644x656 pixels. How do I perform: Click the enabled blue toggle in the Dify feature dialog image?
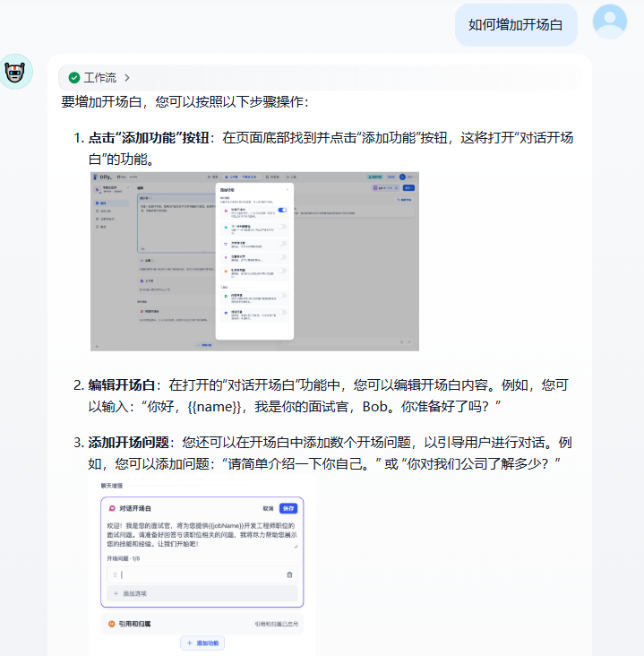(283, 210)
